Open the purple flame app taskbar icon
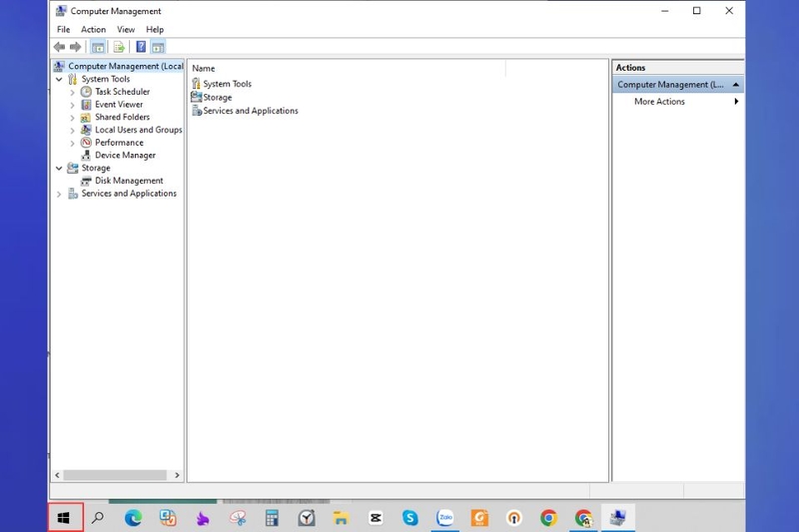Viewport: 799px width, 532px height. 203,518
